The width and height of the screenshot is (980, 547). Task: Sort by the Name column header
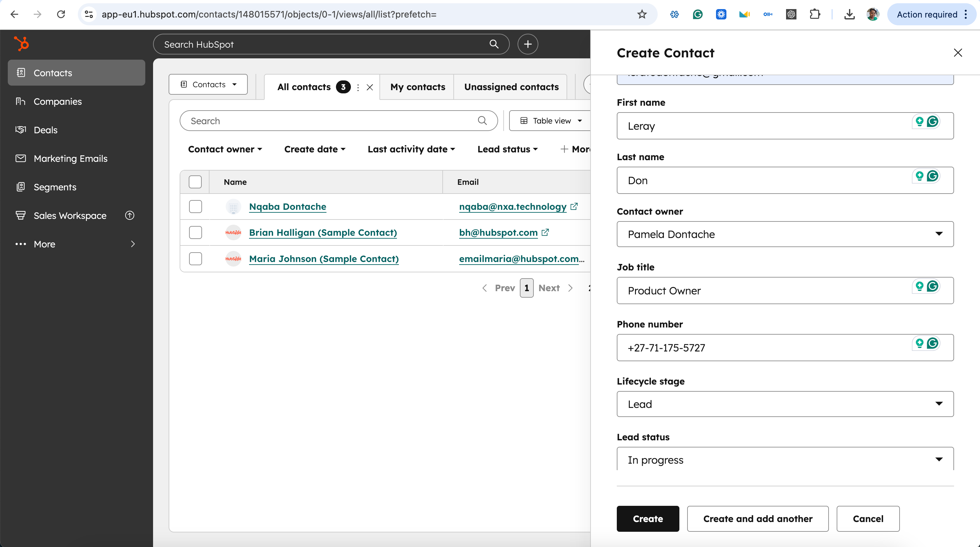[235, 182]
